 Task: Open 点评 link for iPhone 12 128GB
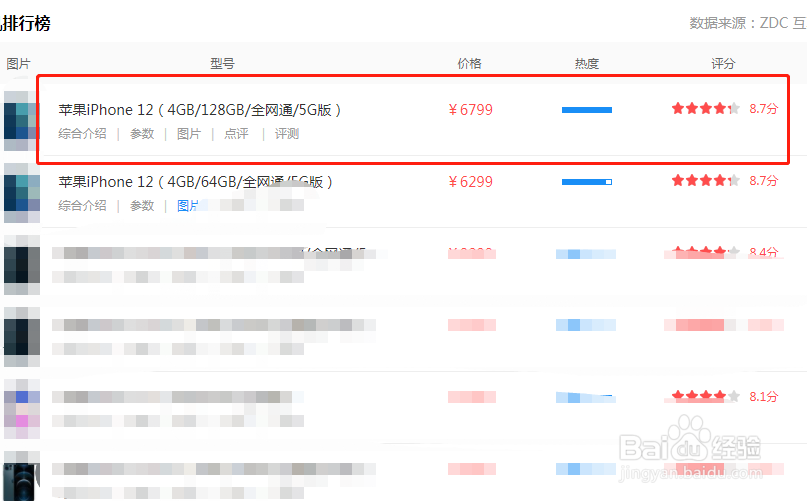coord(236,134)
